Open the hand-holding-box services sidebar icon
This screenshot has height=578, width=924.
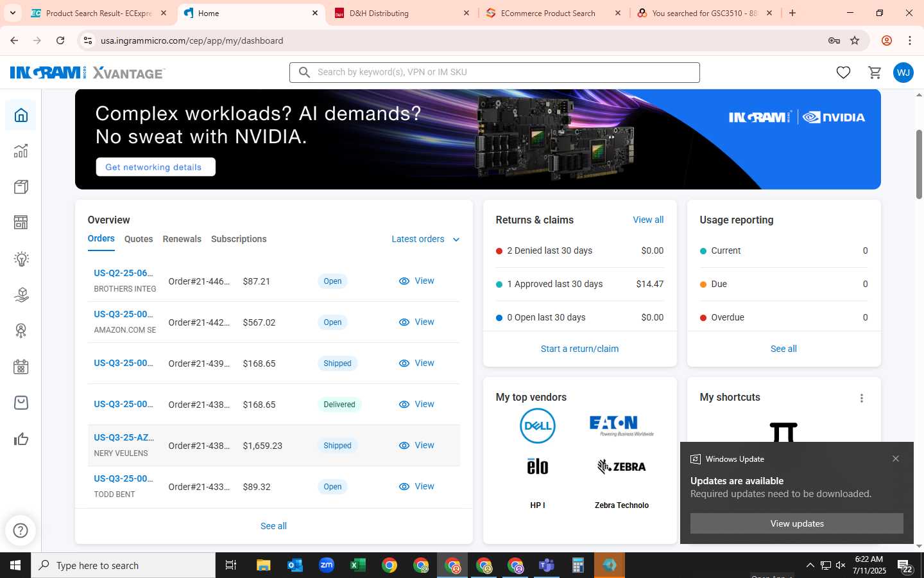pos(21,295)
